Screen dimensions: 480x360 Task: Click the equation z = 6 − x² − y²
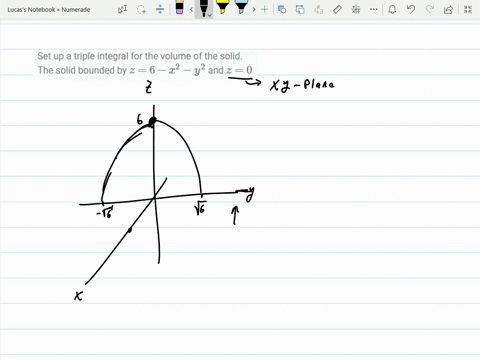(x=168, y=70)
